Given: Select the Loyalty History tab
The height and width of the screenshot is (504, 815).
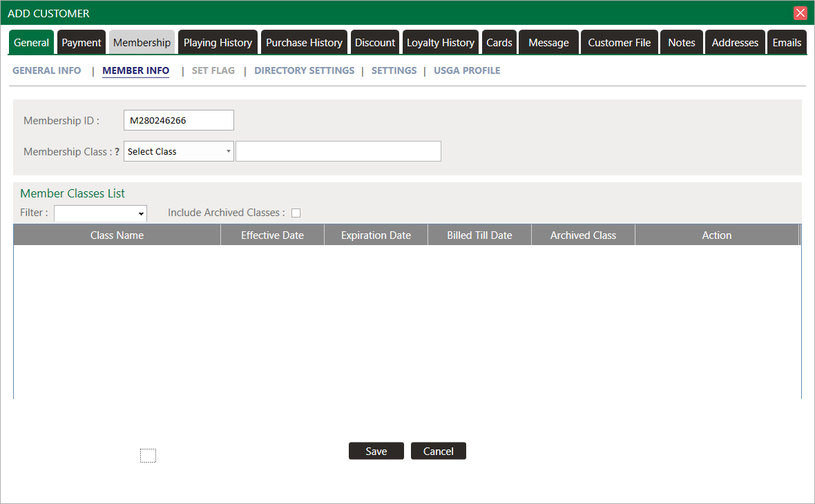Looking at the screenshot, I should click(440, 43).
